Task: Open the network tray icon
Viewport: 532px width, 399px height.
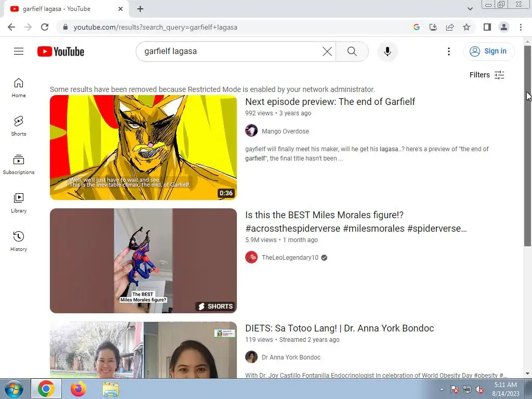Action: click(x=467, y=390)
